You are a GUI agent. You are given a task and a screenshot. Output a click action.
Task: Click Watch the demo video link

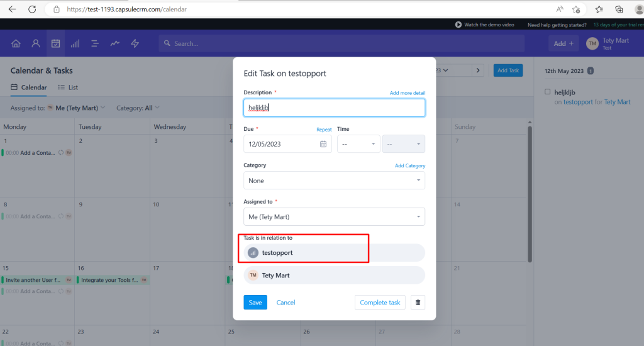tap(489, 25)
